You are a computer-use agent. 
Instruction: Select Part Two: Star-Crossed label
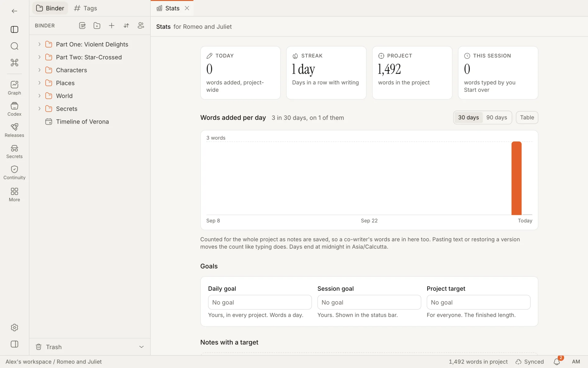click(89, 57)
